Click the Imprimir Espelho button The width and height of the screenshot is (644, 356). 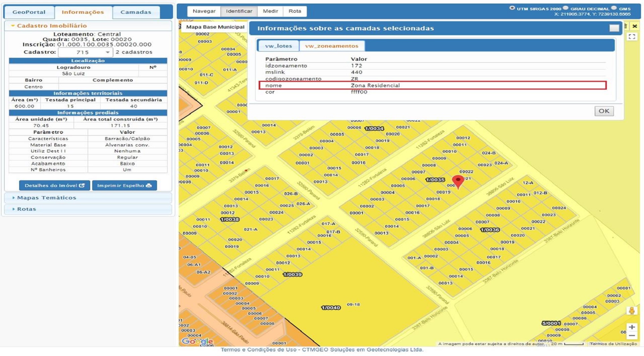(x=124, y=185)
